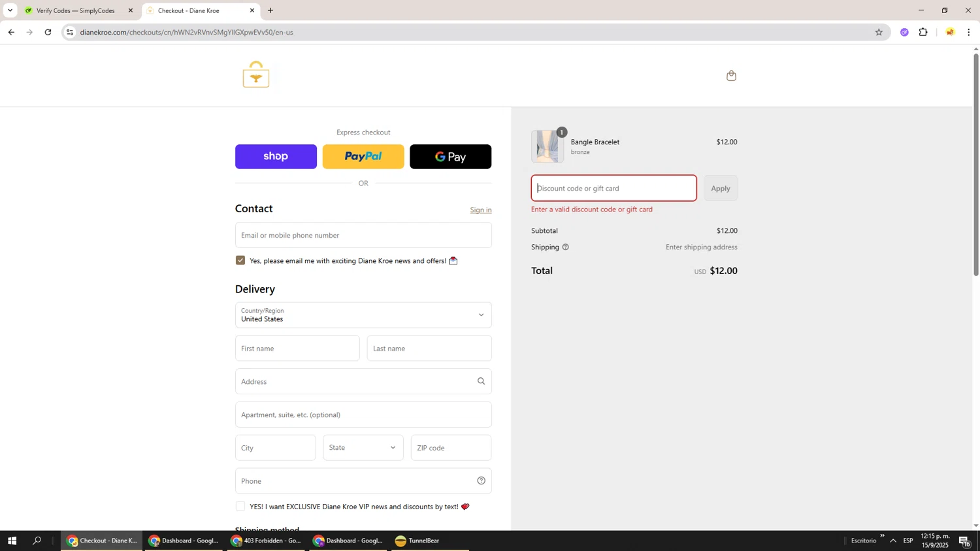Click the address search magnifier icon

click(481, 381)
